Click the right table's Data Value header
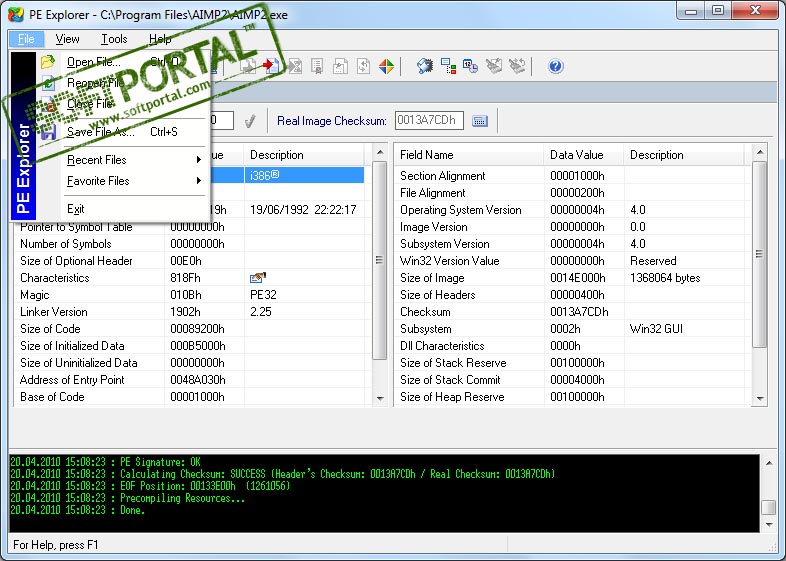 pyautogui.click(x=584, y=155)
